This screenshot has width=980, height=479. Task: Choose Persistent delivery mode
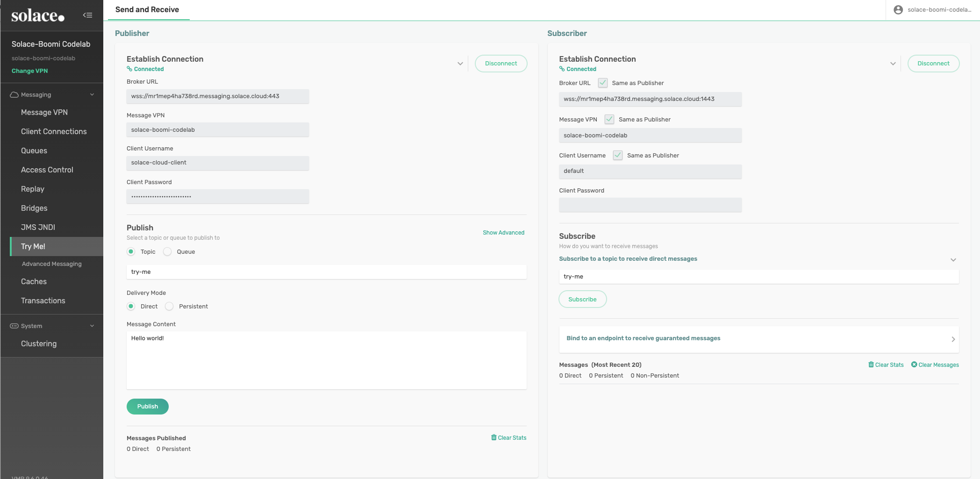pyautogui.click(x=169, y=307)
